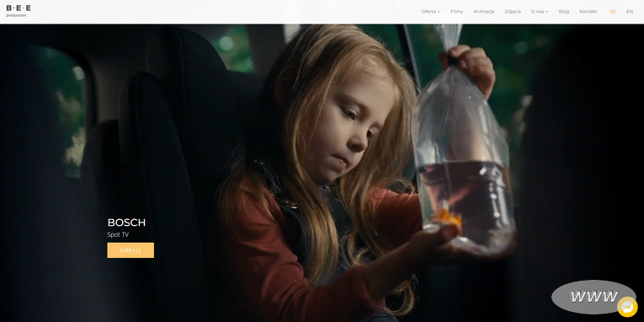Screen dimensions: 644x322
Task: Click the chevron arrow beside O nas
Action: 546,12
